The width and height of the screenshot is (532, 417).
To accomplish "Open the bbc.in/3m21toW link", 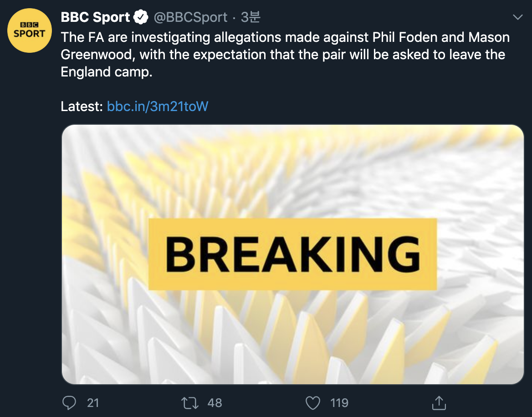I will click(x=157, y=106).
